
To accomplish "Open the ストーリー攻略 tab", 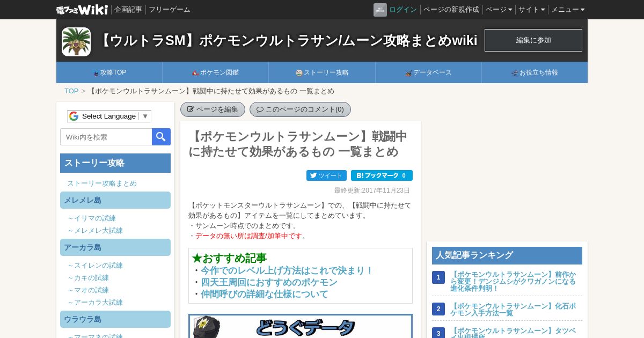I will (x=322, y=72).
